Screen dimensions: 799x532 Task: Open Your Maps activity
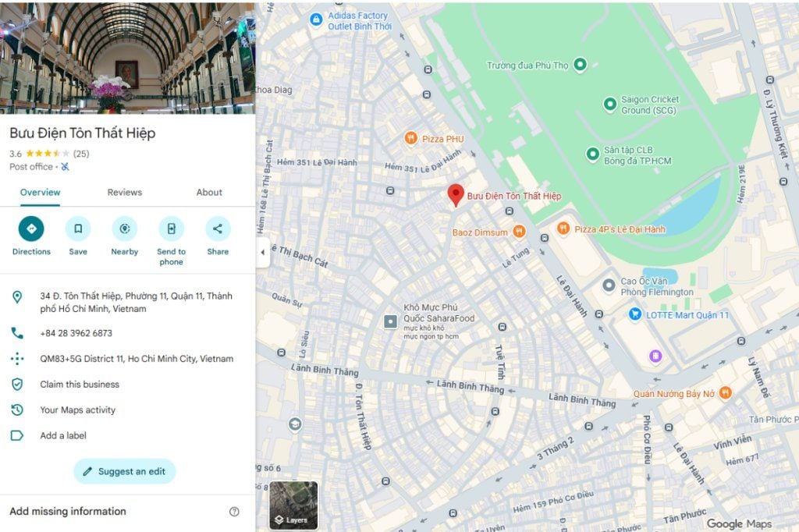coord(77,410)
